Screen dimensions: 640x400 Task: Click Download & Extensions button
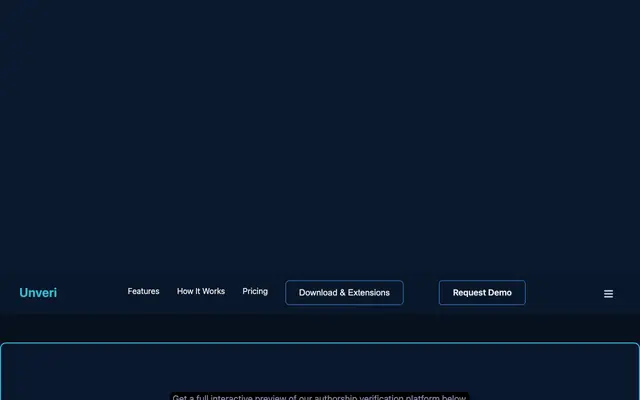[344, 293]
